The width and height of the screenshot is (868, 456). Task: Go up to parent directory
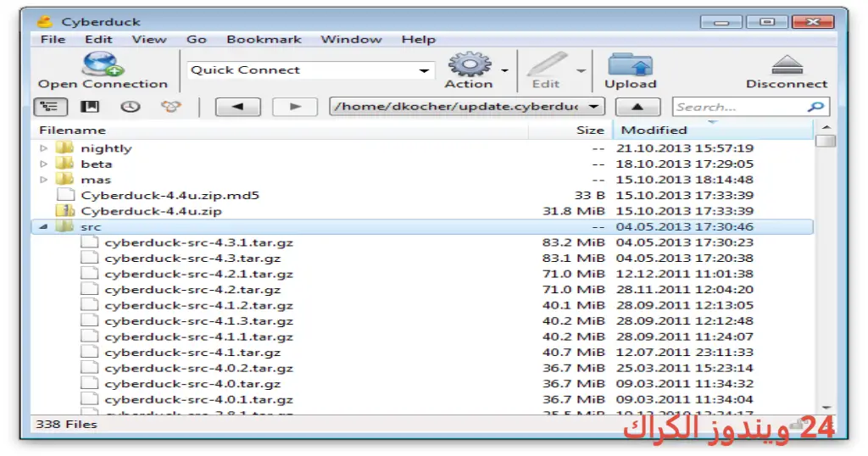pos(637,107)
